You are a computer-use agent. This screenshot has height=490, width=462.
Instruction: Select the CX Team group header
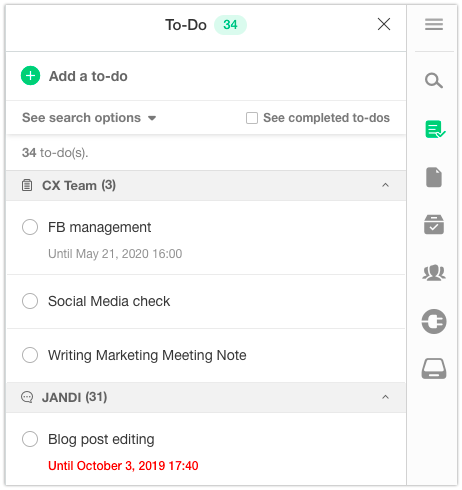tap(206, 185)
